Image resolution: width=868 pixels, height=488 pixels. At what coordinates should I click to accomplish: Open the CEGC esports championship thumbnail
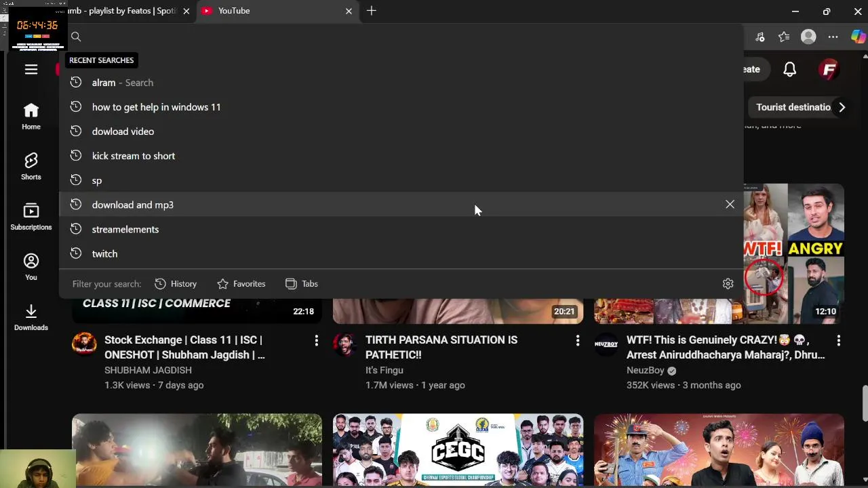[x=458, y=449]
